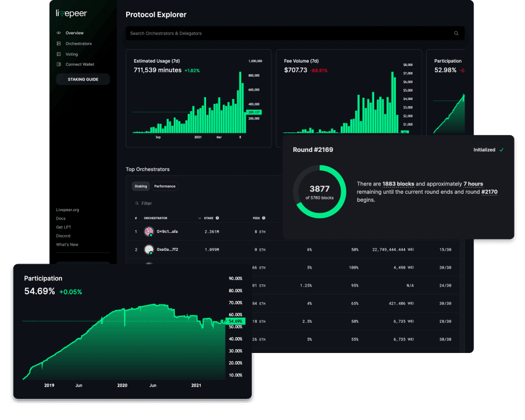Open the Discord link
525x420 pixels.
click(x=63, y=236)
